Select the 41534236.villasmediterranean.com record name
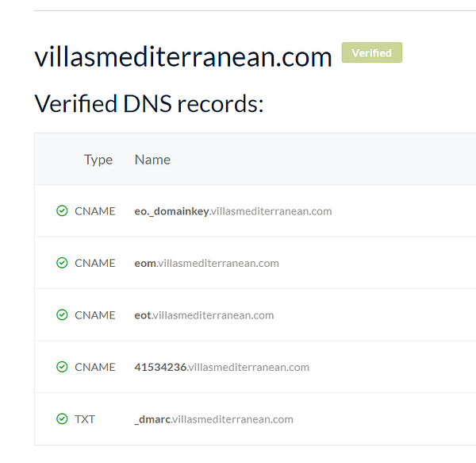 [221, 367]
